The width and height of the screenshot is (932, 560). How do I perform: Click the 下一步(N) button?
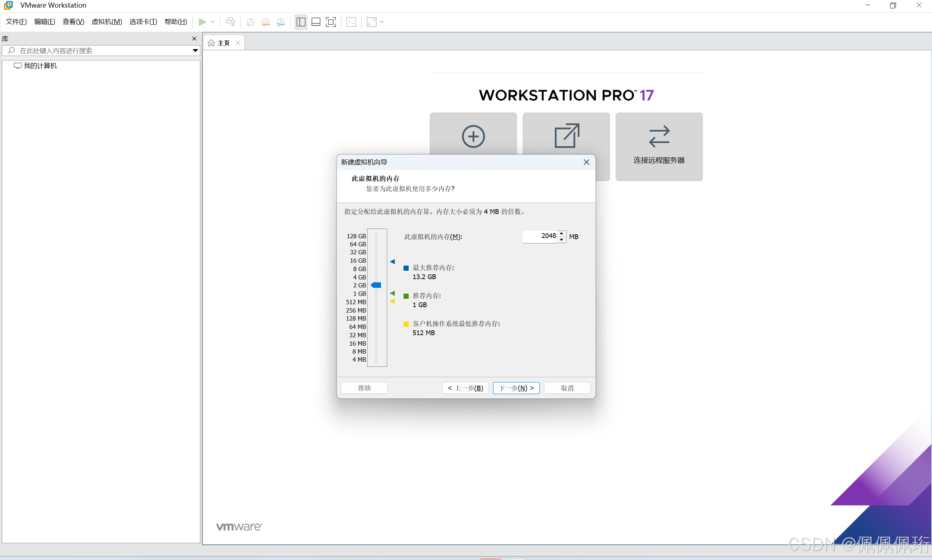point(516,388)
